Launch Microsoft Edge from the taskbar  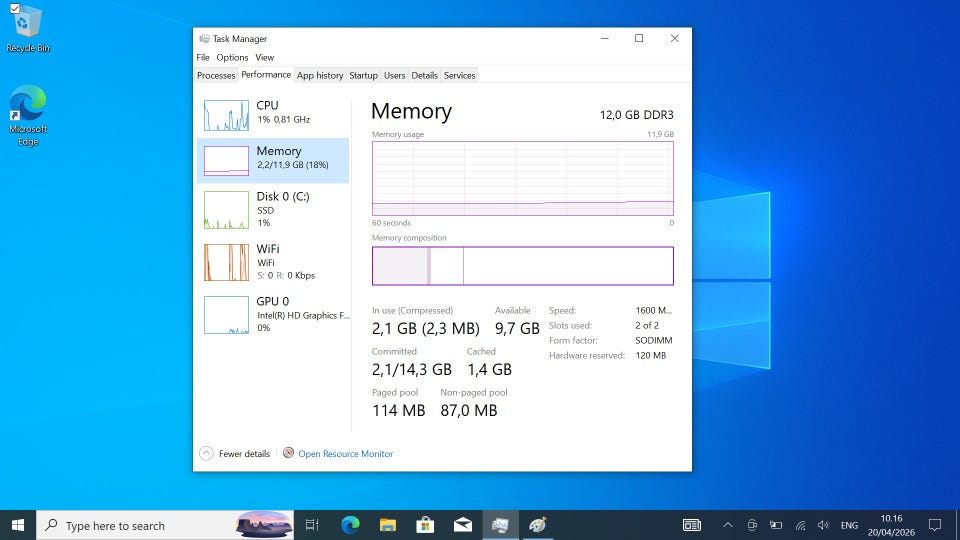point(350,525)
